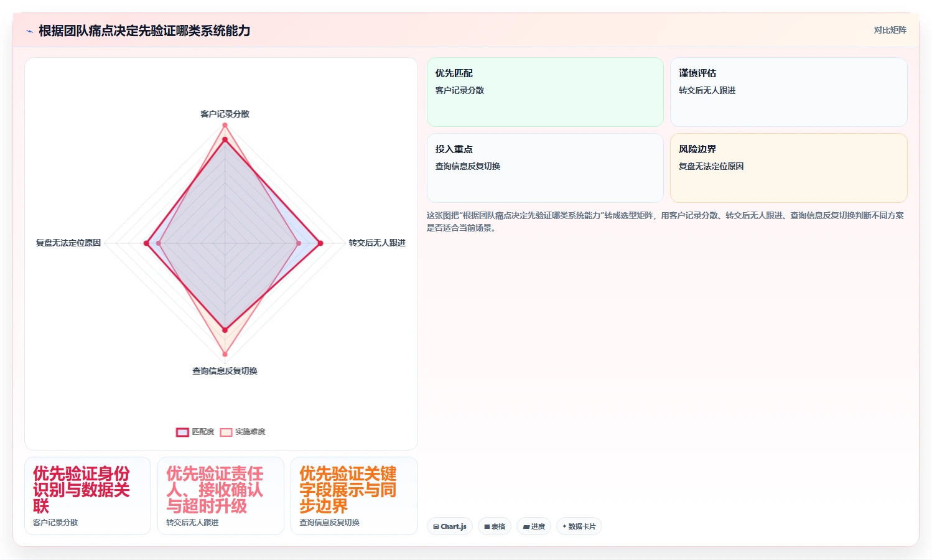Click the 匹配度 data point on 查询信息反复切换 axis

[225, 330]
